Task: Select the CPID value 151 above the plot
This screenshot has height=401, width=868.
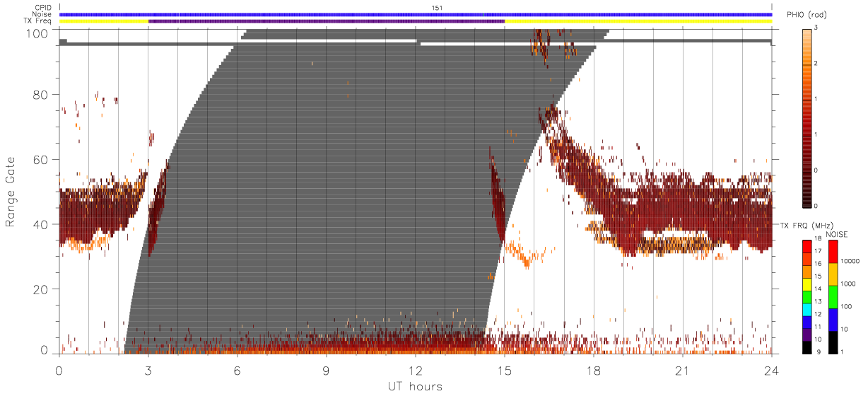Action: tap(437, 8)
